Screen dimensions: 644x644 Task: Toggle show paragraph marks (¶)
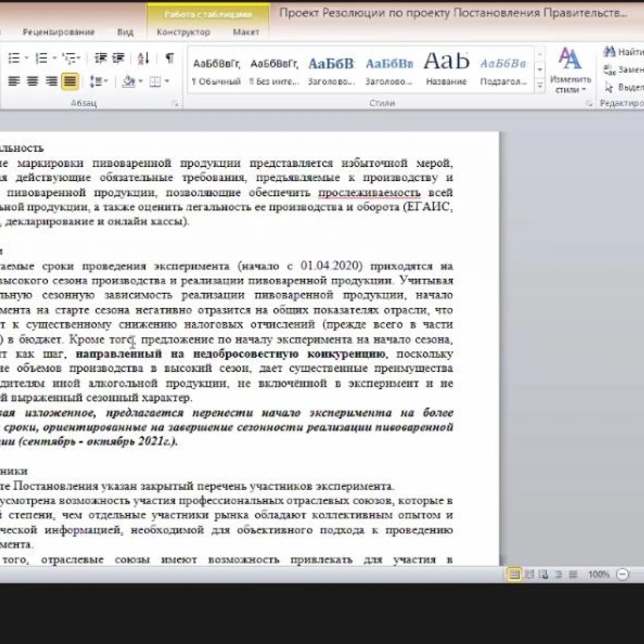(x=170, y=58)
